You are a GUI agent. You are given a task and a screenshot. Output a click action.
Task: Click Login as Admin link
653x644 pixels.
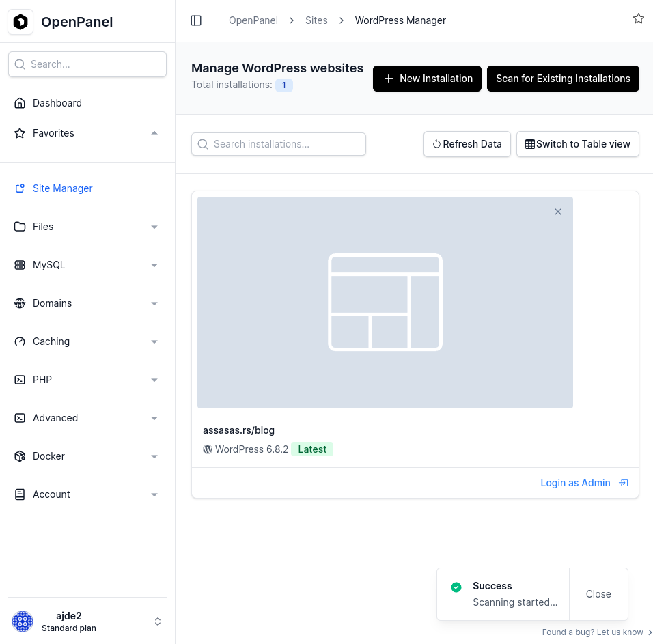[x=575, y=483]
